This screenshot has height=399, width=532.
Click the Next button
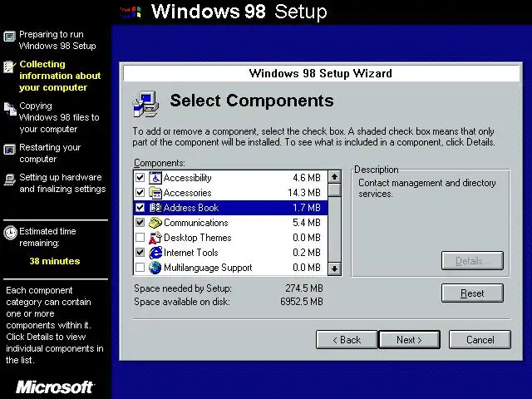[409, 340]
